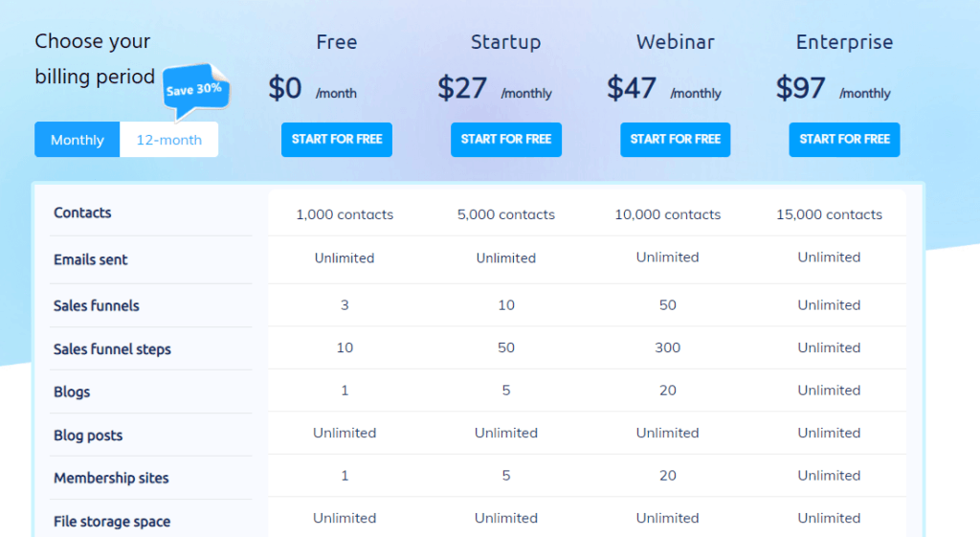Click the Sales funnel steps label
This screenshot has height=537, width=980.
112,348
